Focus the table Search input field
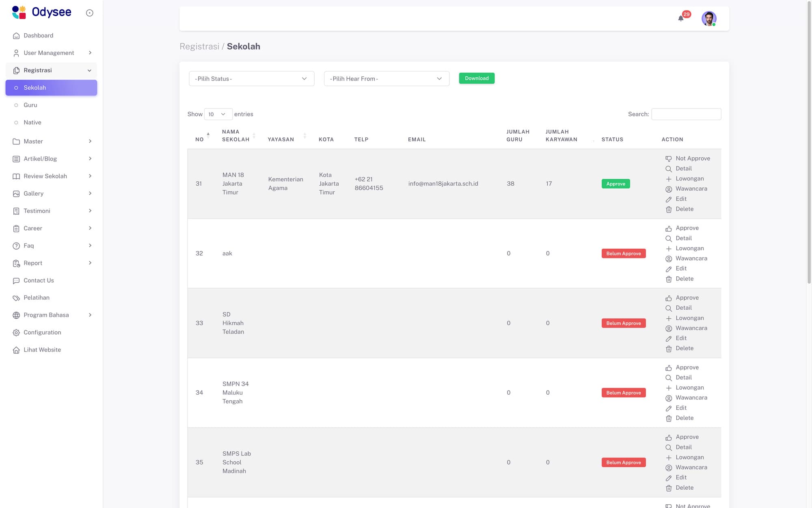 686,114
